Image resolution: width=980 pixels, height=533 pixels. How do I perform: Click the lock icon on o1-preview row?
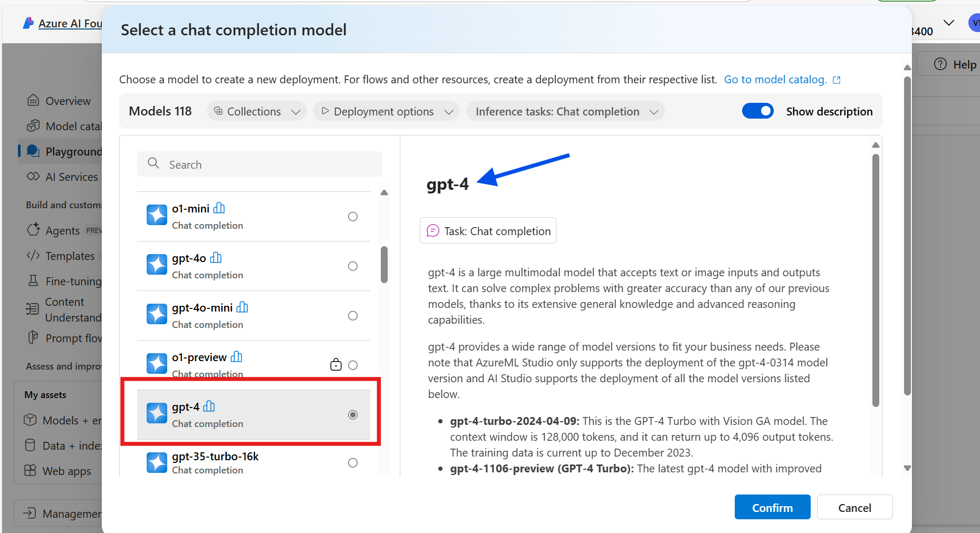pos(336,364)
